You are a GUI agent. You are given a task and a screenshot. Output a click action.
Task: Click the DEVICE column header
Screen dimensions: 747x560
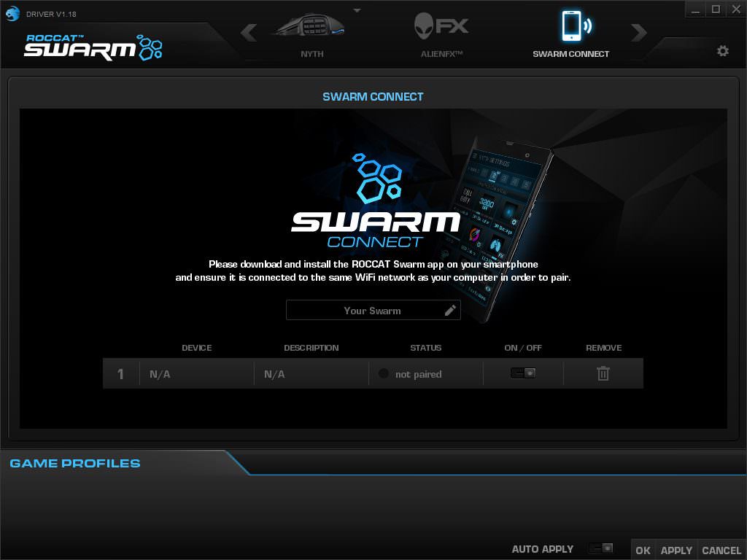point(197,348)
